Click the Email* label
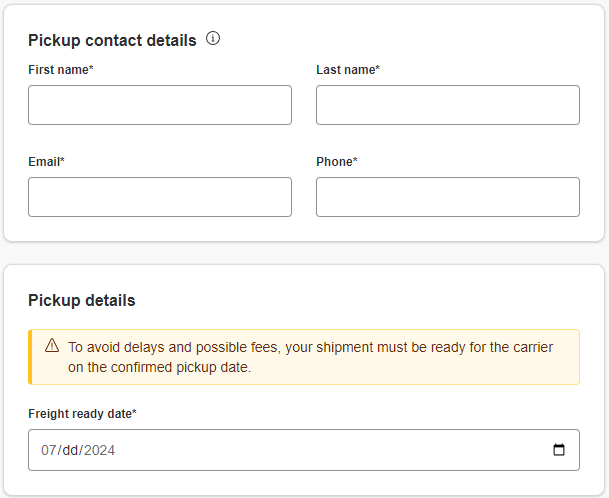Viewport: 609px width, 498px height. (47, 162)
